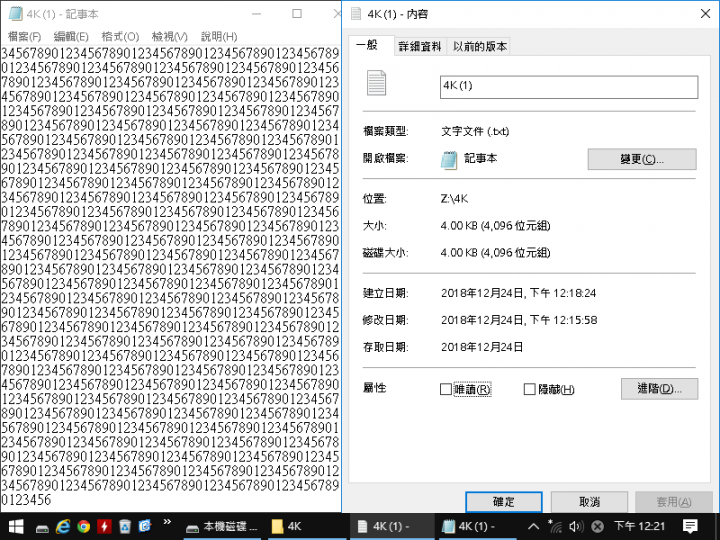Open the 檢視(V) menu in Notepad

tap(169, 36)
